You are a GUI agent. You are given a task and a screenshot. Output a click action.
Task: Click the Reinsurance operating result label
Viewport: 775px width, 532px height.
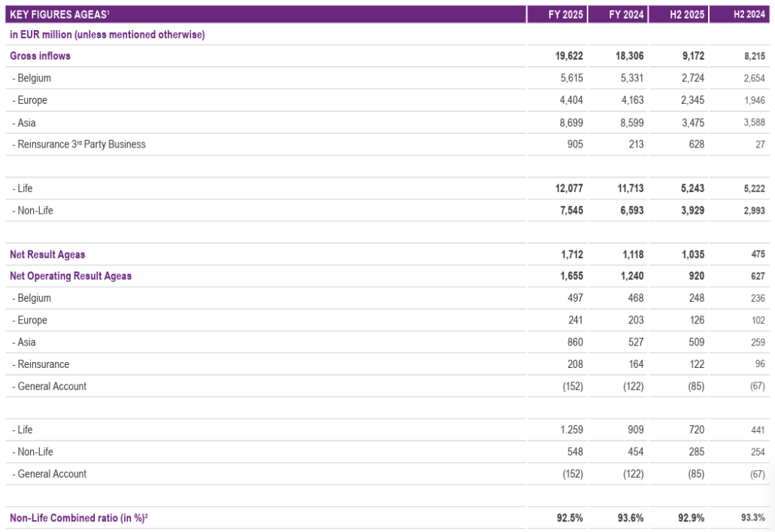[41, 364]
